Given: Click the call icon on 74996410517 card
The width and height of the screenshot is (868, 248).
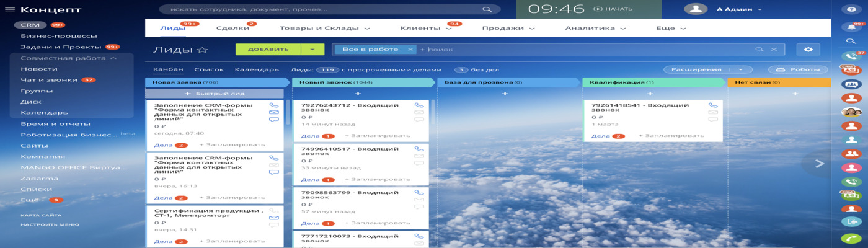Looking at the screenshot, I should (419, 149).
